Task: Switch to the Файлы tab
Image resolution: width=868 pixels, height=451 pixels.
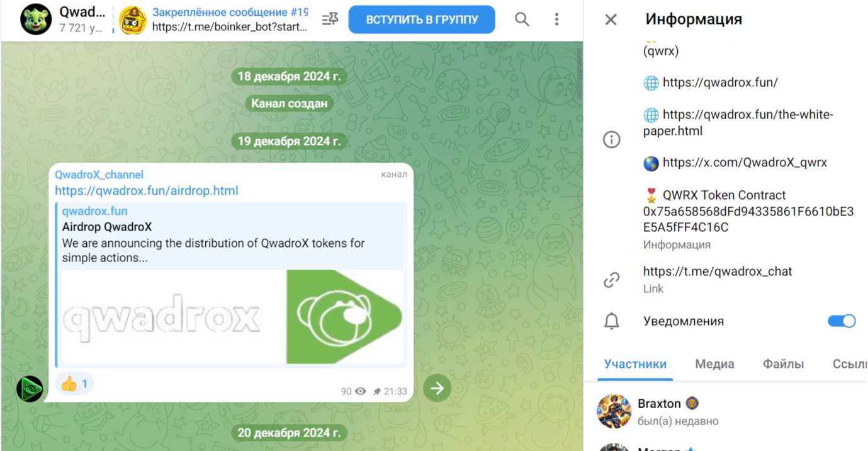Action: (x=783, y=364)
